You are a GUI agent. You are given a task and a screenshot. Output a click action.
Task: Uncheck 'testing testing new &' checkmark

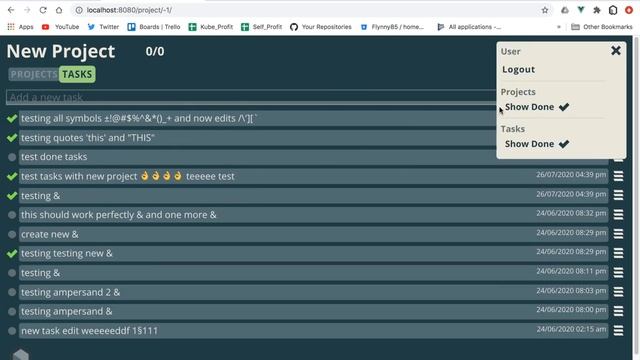point(12,253)
